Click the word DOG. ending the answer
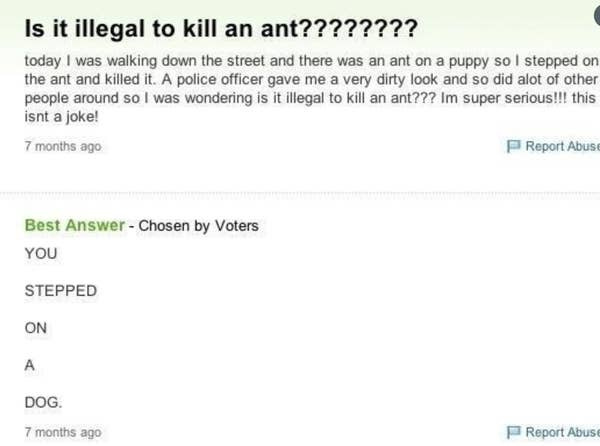Screen dimensions: 600x446 pyautogui.click(x=43, y=402)
